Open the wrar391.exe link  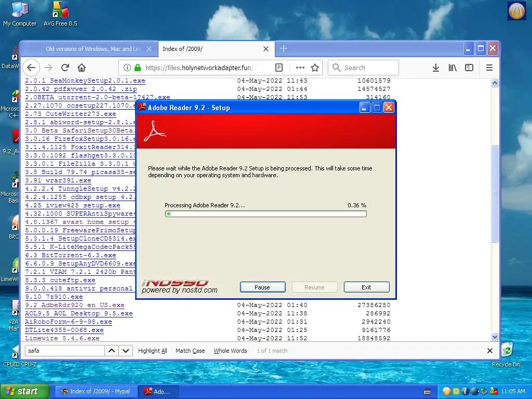58,180
